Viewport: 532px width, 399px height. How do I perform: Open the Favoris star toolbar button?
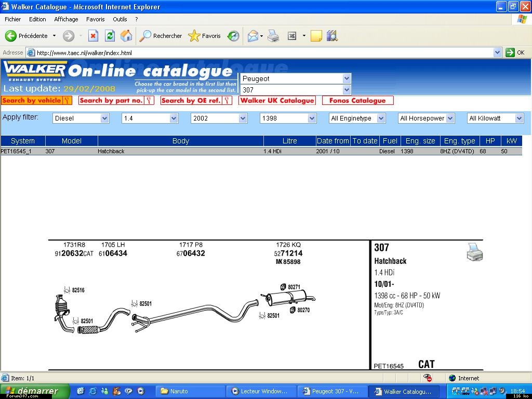point(205,36)
